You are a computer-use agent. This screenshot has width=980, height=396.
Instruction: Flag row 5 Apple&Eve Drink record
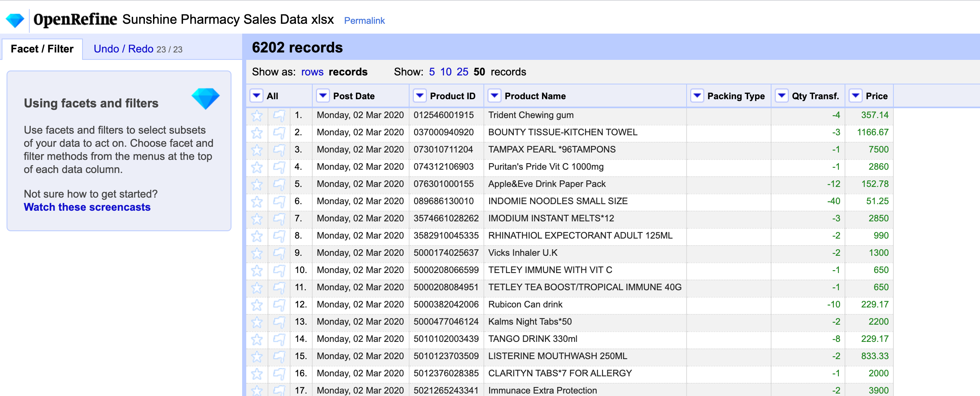pyautogui.click(x=279, y=185)
